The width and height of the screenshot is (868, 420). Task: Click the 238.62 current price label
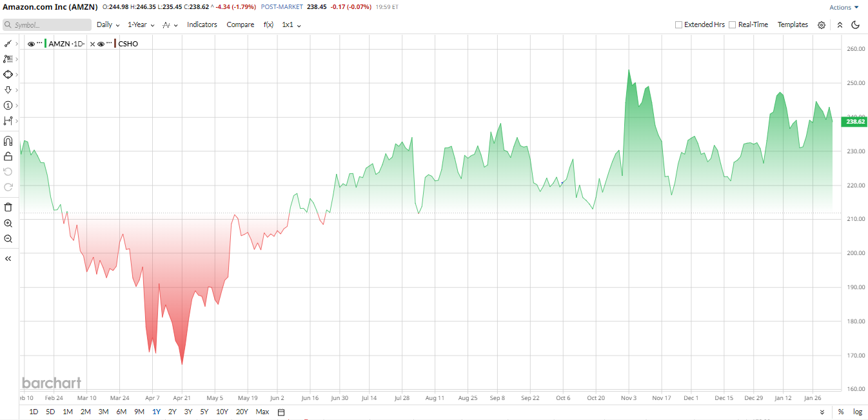coord(855,121)
